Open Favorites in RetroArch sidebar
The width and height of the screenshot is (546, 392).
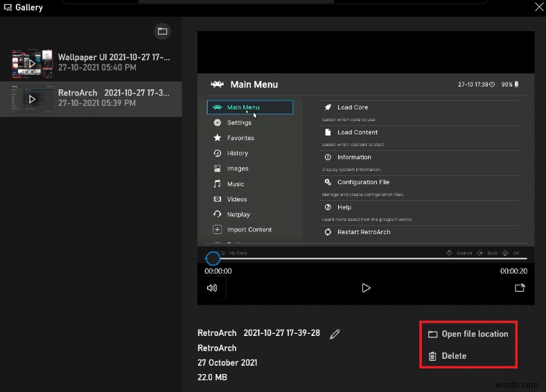[x=240, y=138]
